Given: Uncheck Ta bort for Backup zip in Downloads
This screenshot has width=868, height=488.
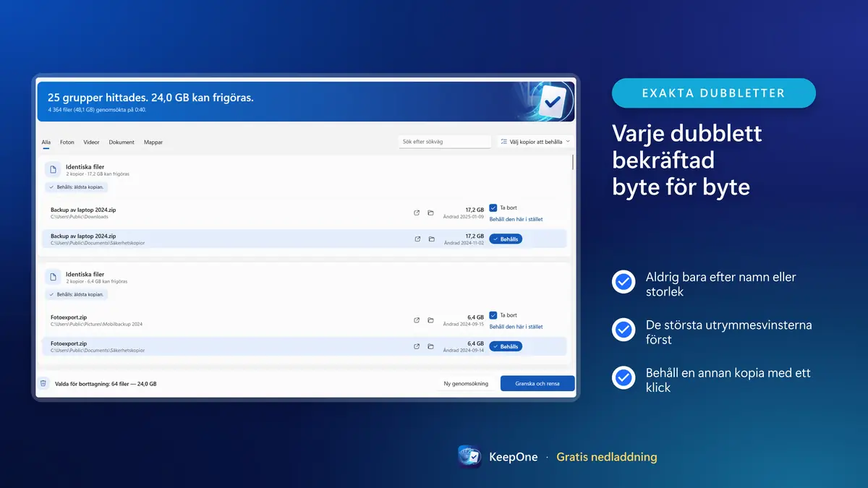Looking at the screenshot, I should (x=493, y=207).
